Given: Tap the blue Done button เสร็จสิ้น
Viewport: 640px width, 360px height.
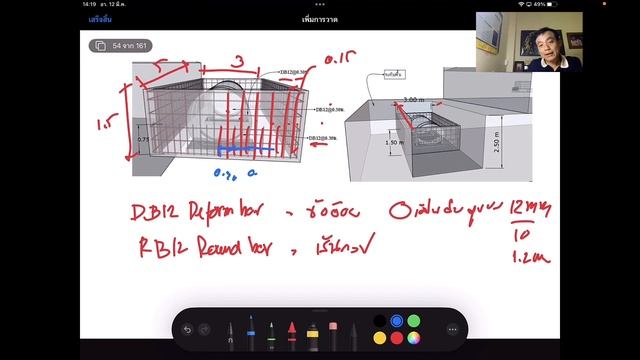Looking at the screenshot, I should tap(100, 19).
